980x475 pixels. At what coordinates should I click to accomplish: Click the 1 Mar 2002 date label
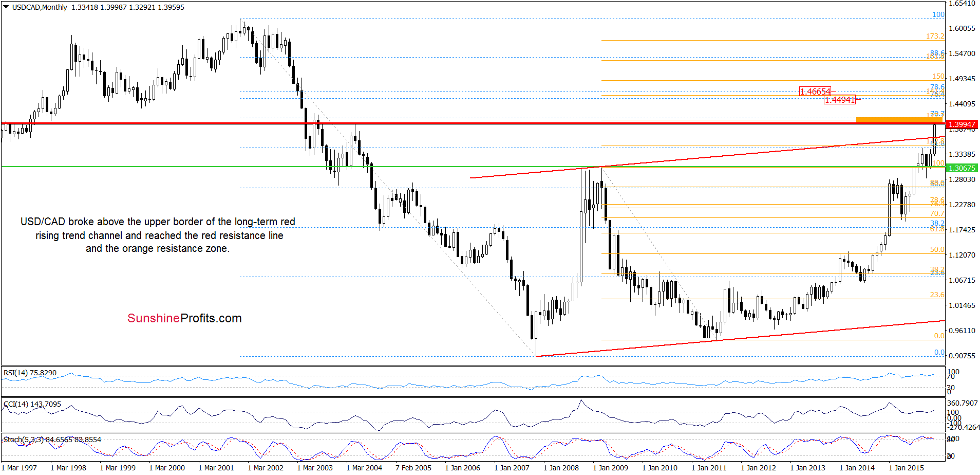266,468
